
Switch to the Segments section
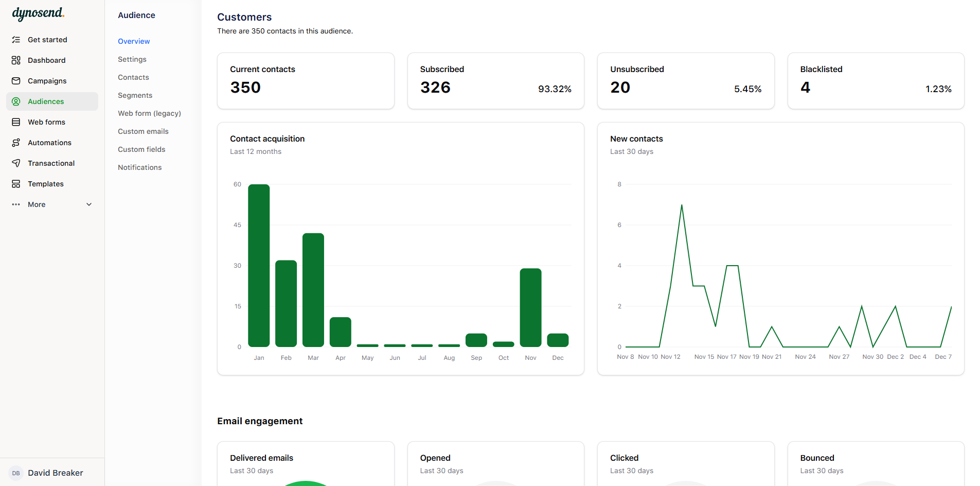(x=135, y=95)
